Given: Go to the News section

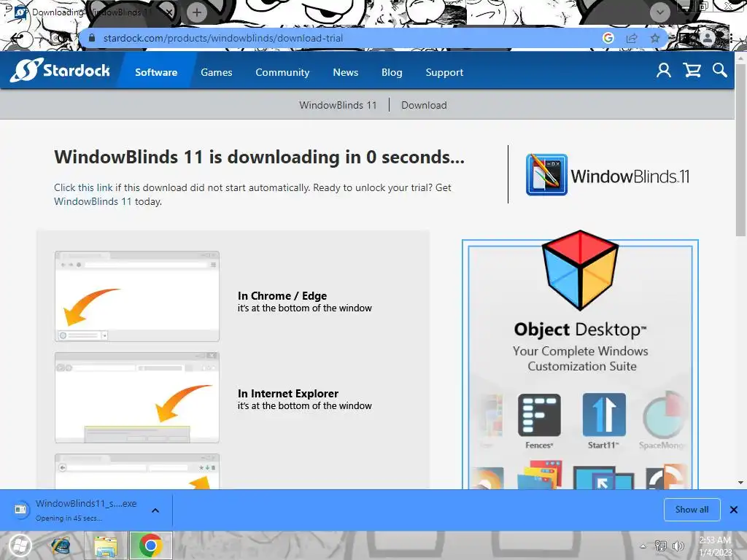Looking at the screenshot, I should point(345,72).
